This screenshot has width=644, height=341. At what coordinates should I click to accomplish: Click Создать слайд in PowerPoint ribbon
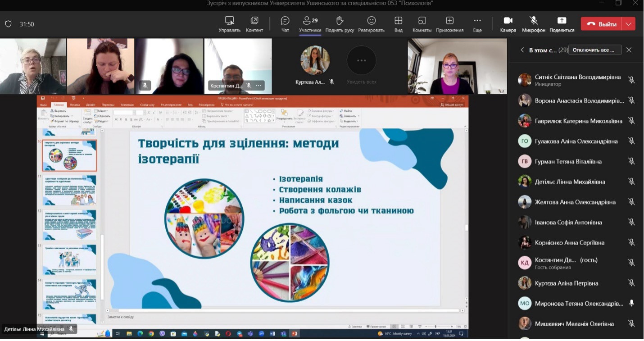pyautogui.click(x=88, y=117)
